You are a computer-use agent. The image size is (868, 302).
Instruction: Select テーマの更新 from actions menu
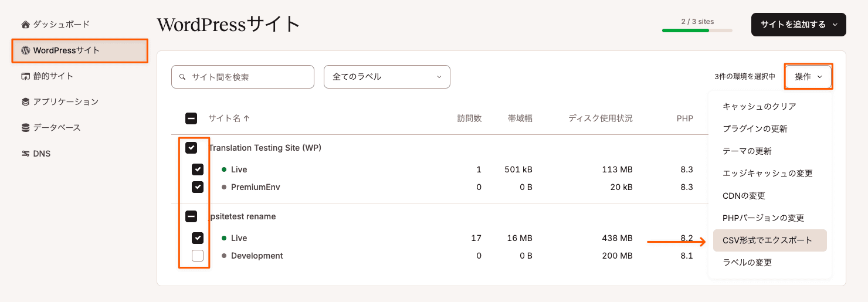tap(770, 151)
